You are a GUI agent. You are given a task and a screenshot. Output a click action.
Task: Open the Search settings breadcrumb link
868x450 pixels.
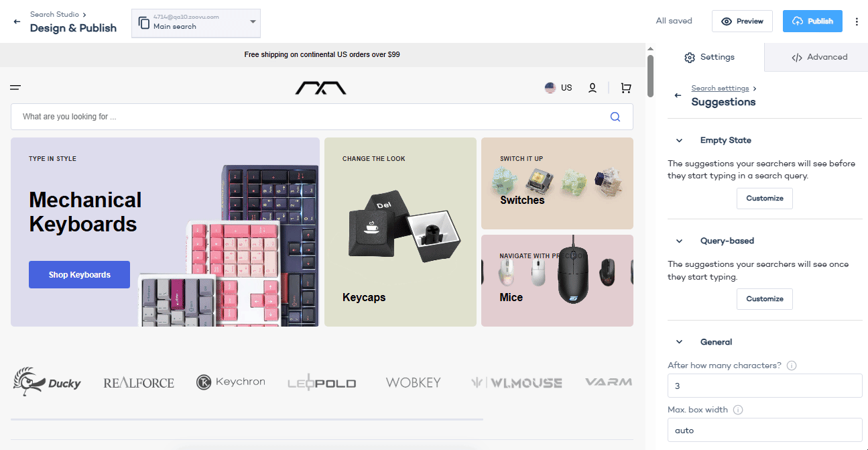(x=719, y=88)
